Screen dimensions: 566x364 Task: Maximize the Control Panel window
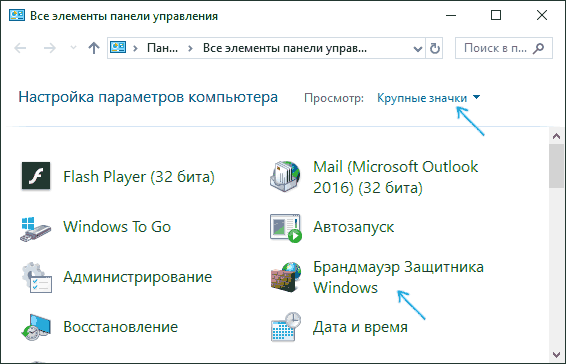click(x=496, y=16)
